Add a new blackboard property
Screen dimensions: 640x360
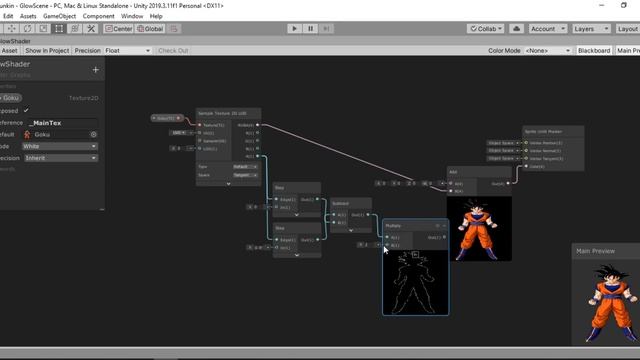click(x=96, y=70)
